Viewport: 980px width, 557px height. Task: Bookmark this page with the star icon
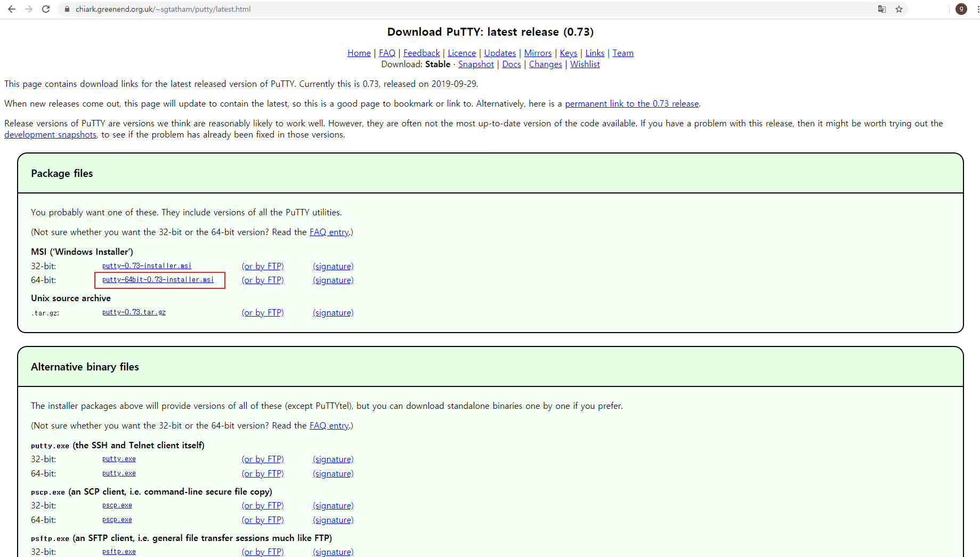coord(899,9)
